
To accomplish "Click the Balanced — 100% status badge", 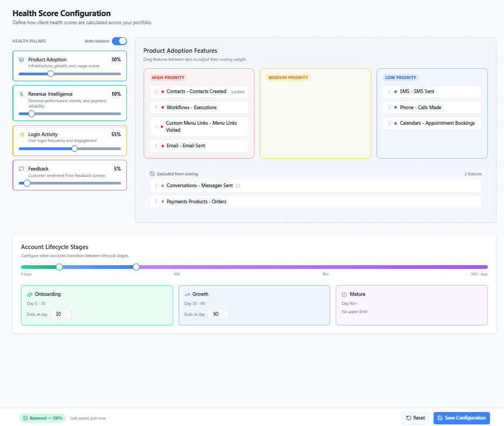I will click(42, 418).
